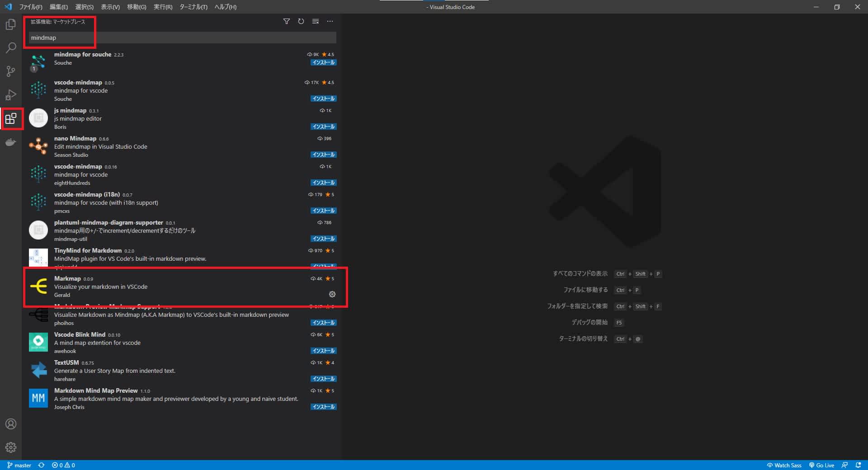Open the 移動(G) menu
The image size is (868, 470).
coord(137,7)
